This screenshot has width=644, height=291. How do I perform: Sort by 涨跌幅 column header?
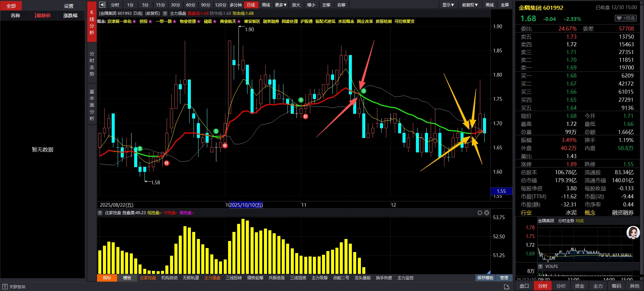point(70,15)
